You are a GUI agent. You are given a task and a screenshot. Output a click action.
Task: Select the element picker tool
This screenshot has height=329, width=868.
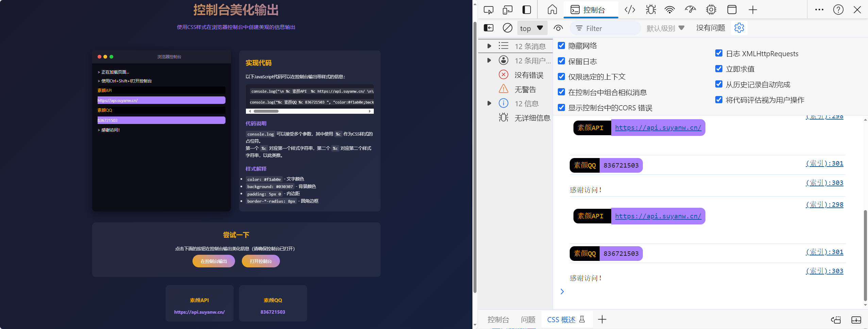tap(488, 10)
